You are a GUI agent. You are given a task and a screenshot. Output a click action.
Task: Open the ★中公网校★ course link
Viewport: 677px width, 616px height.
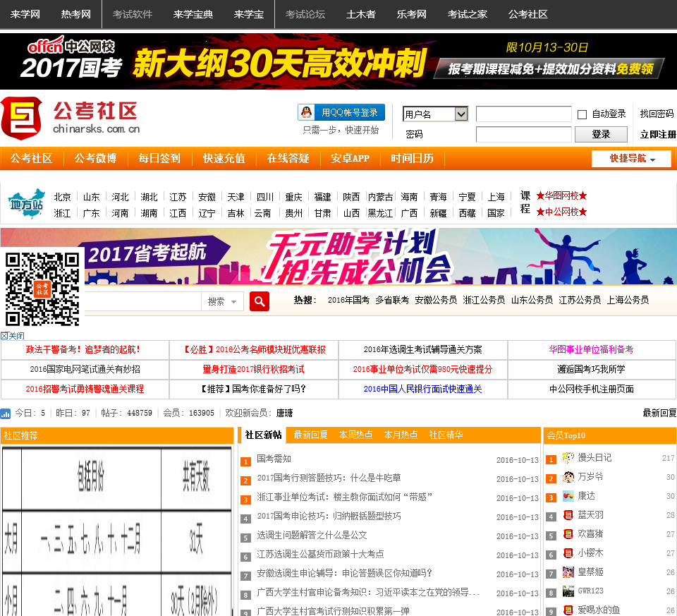(x=561, y=212)
